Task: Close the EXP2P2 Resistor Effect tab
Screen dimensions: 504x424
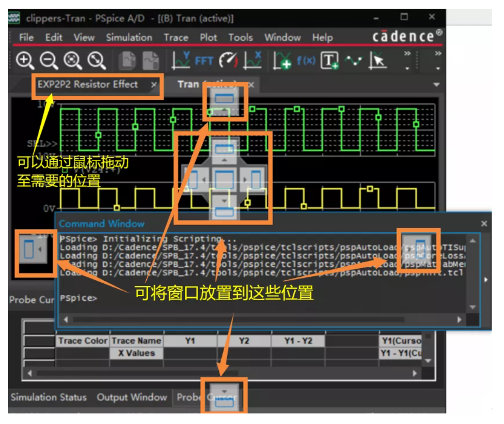Action: click(x=154, y=85)
